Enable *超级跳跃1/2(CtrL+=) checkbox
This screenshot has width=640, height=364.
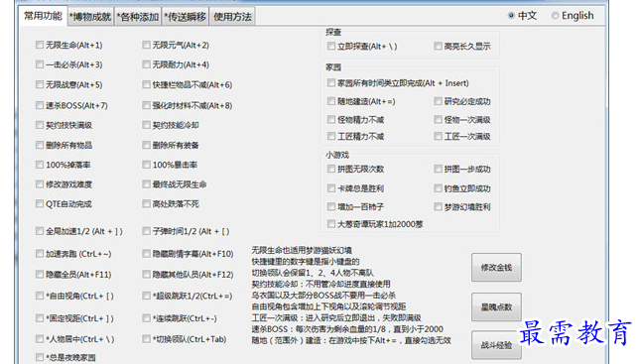tap(146, 296)
